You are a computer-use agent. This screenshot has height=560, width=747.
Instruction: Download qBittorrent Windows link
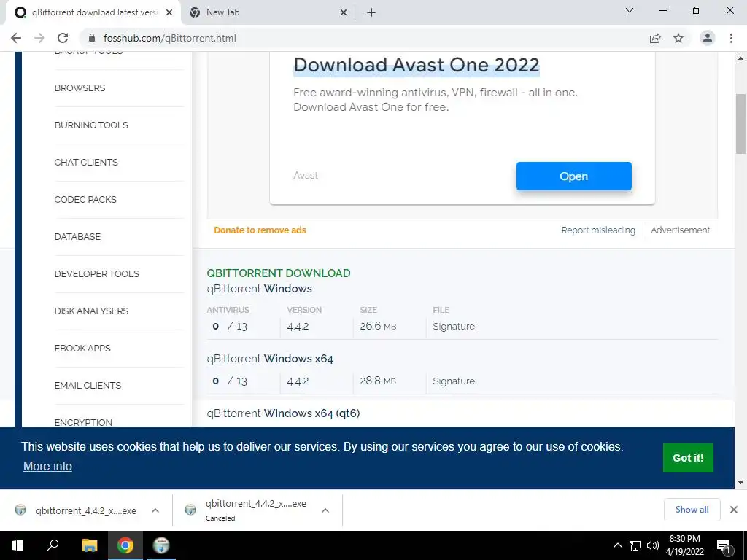tap(259, 289)
